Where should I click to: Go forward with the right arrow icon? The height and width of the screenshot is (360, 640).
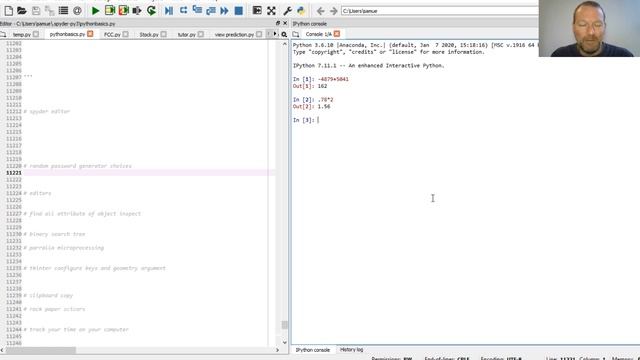334,11
